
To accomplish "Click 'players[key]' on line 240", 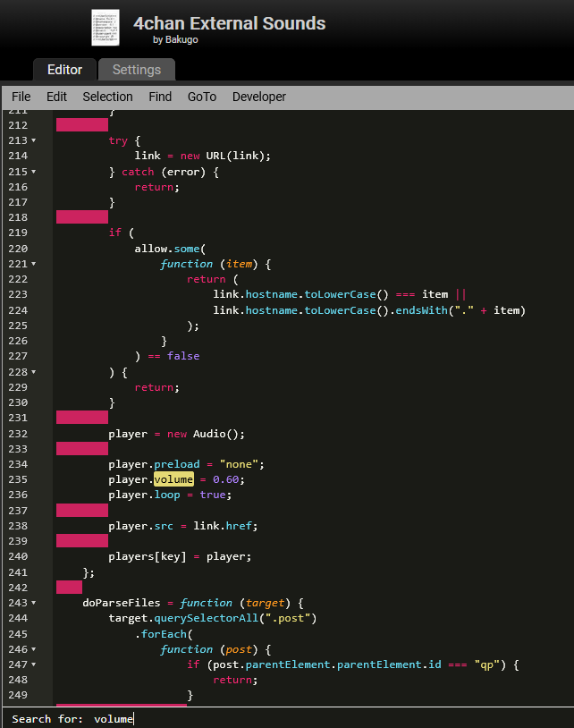I will coord(148,556).
